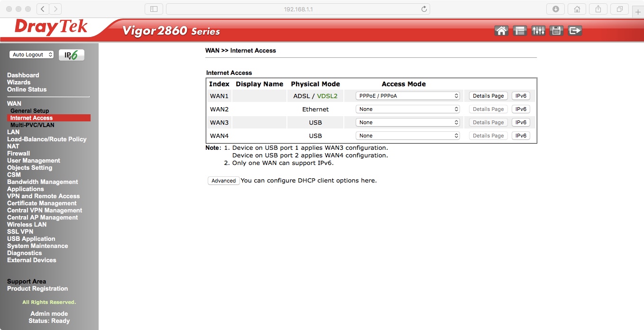Log out via the exit arrow icon
644x330 pixels.
(x=574, y=29)
